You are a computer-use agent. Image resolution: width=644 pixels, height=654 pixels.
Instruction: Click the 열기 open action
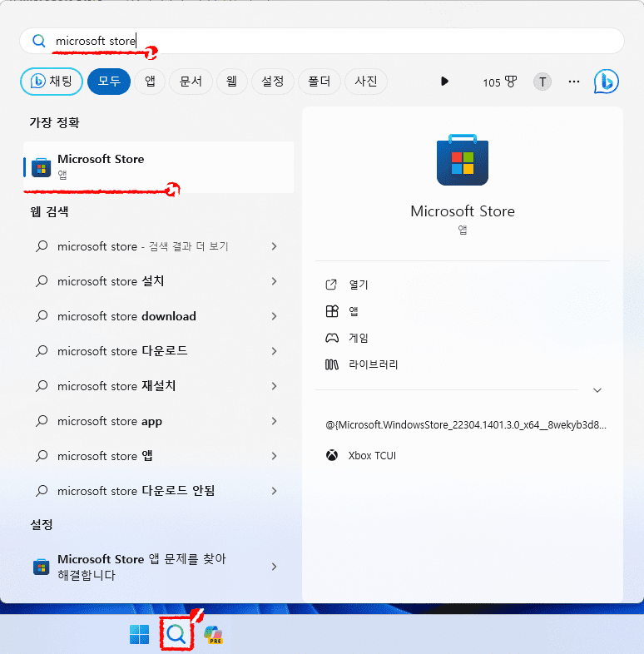(463, 285)
